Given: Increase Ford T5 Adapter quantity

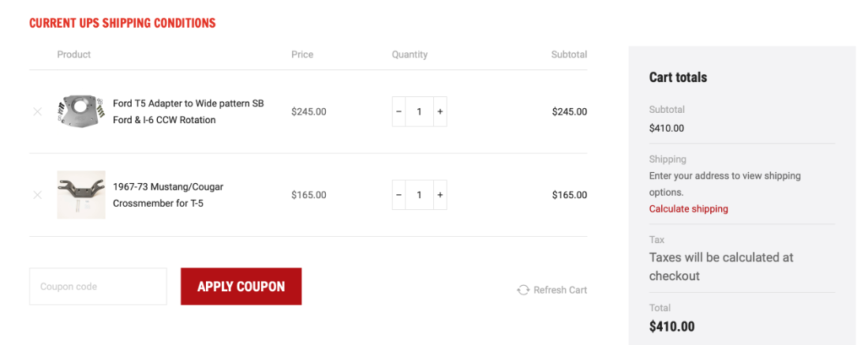Looking at the screenshot, I should [x=440, y=112].
